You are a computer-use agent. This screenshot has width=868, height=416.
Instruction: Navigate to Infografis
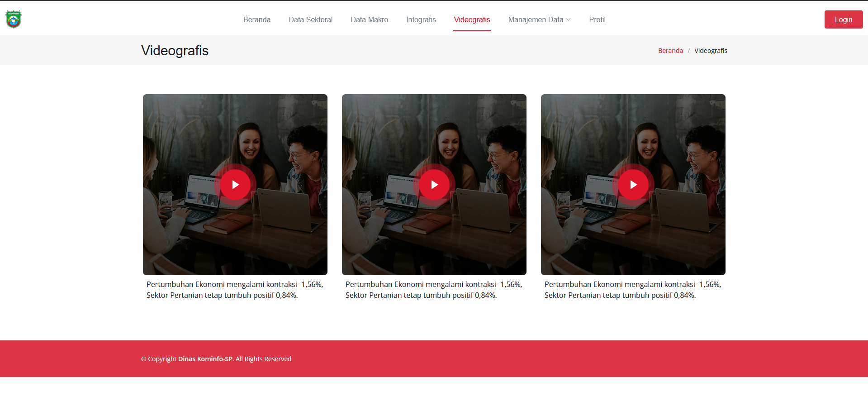coord(421,20)
